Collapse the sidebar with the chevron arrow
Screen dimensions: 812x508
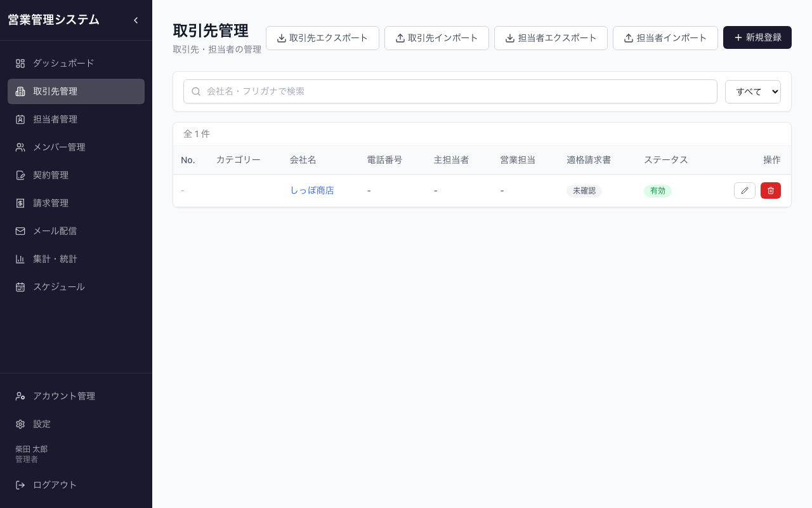pyautogui.click(x=136, y=20)
